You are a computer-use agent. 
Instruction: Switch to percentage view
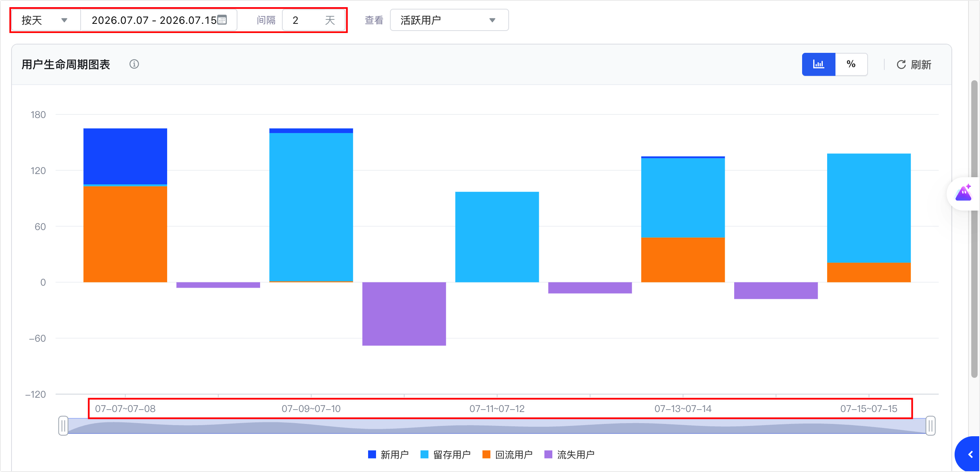coord(851,64)
